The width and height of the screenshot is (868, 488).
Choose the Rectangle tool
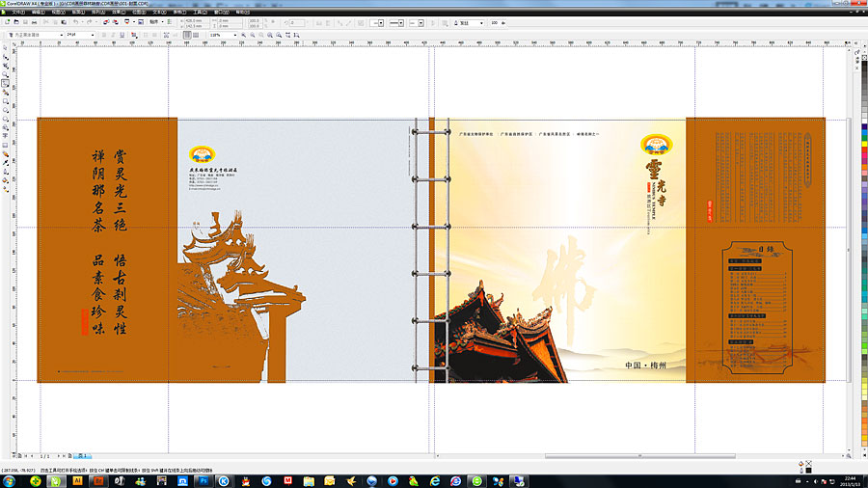click(x=5, y=101)
